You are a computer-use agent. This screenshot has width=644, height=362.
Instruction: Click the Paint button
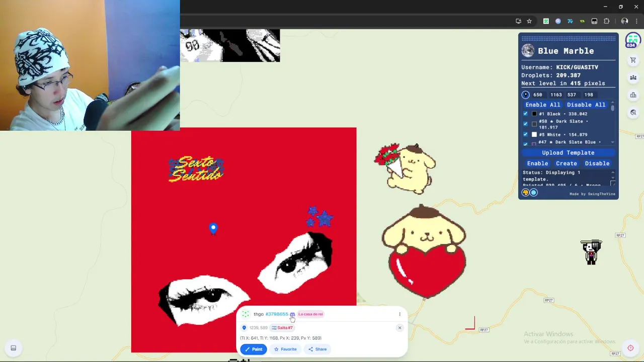click(254, 349)
